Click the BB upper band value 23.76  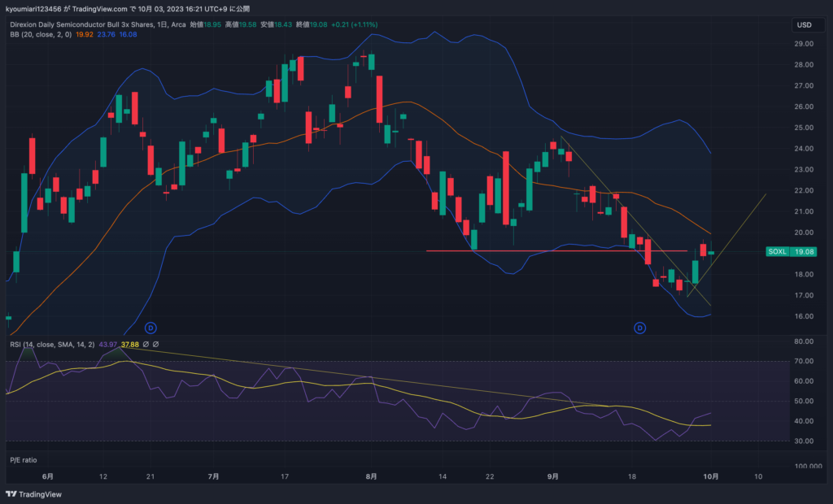click(x=107, y=34)
